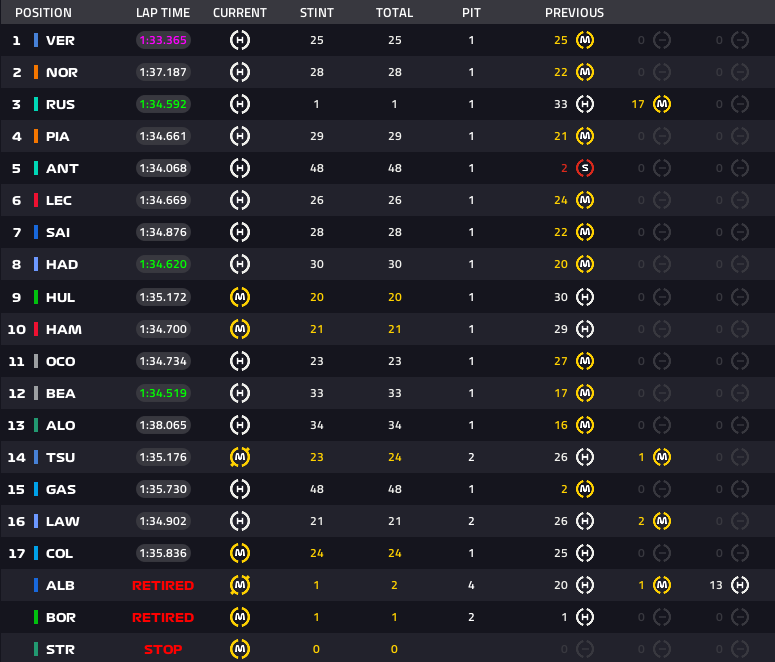The height and width of the screenshot is (662, 775).
Task: Click ALO's 1:38.065 lap time pill
Action: click(x=163, y=425)
